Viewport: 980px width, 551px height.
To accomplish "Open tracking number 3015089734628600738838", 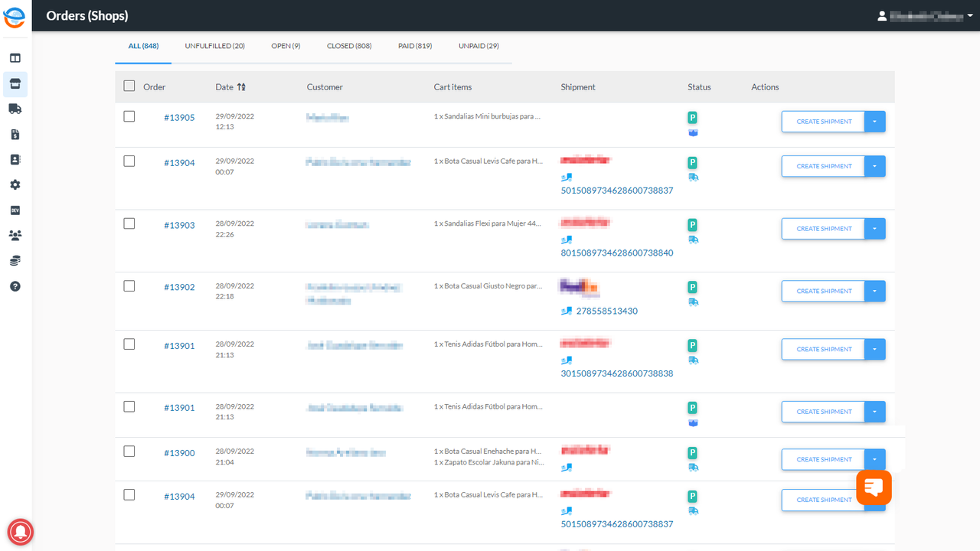I will (x=617, y=373).
